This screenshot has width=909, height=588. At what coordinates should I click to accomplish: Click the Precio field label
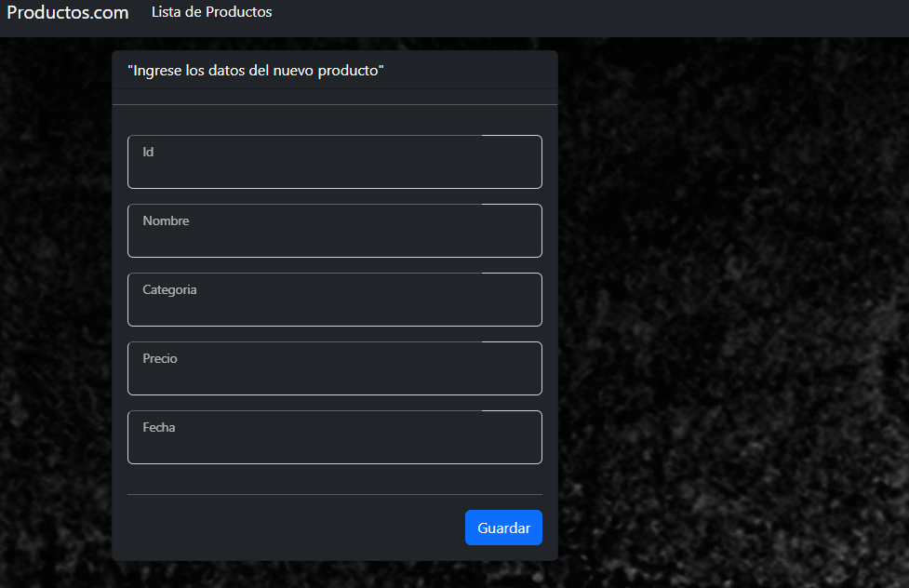159,358
